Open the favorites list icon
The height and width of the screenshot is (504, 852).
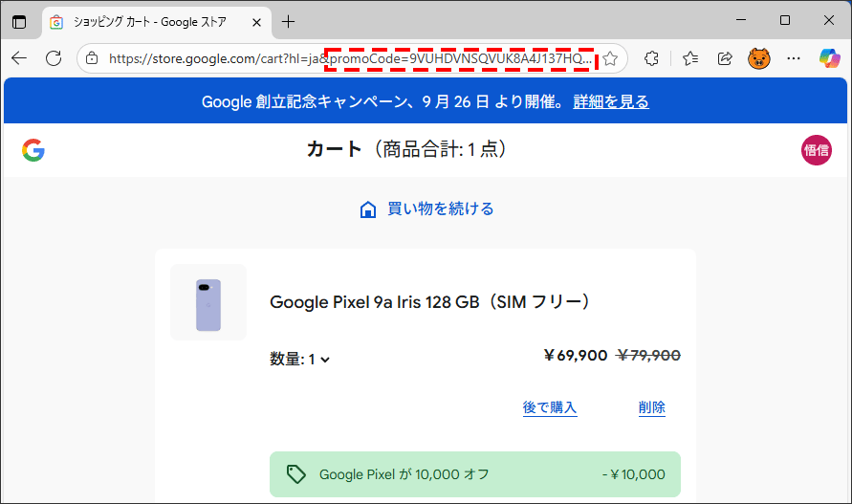pyautogui.click(x=689, y=58)
